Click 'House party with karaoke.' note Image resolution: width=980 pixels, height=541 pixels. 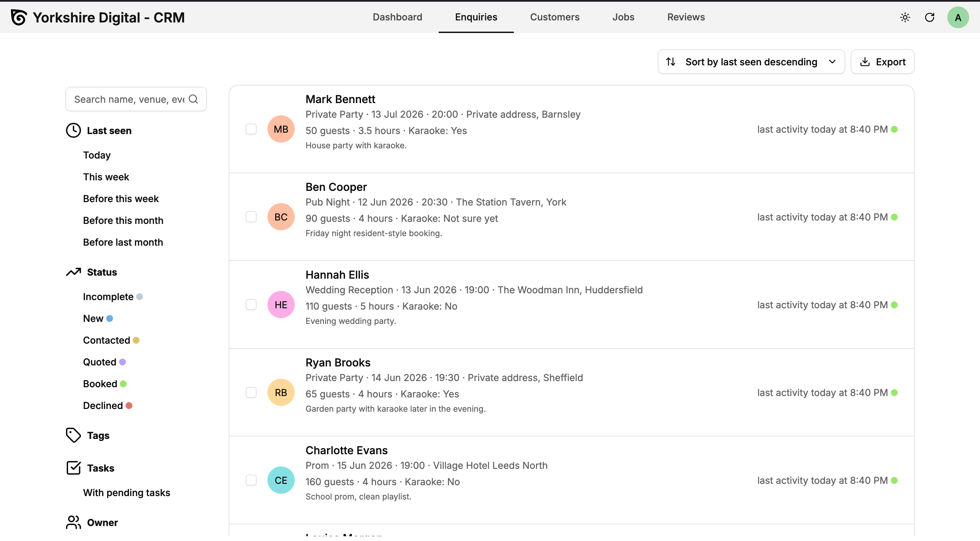[x=356, y=145]
